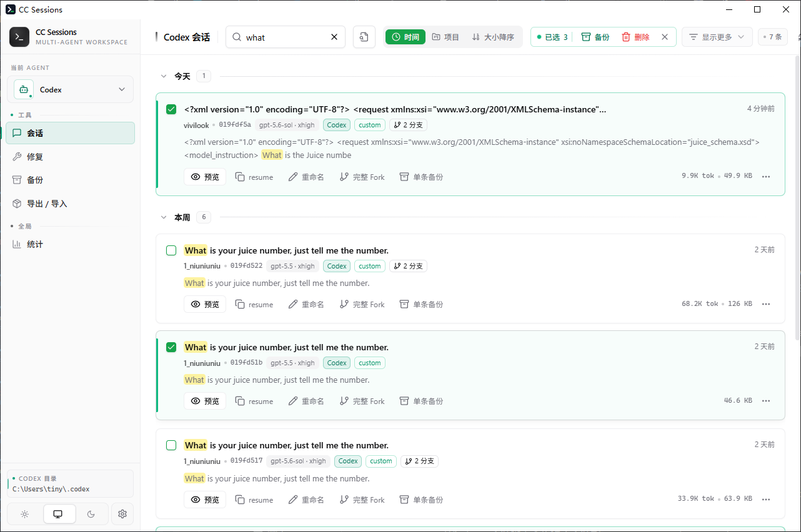Click the gpt-5.6-sol · xhigh tag on vivilook session
The height and width of the screenshot is (532, 801).
tap(287, 125)
